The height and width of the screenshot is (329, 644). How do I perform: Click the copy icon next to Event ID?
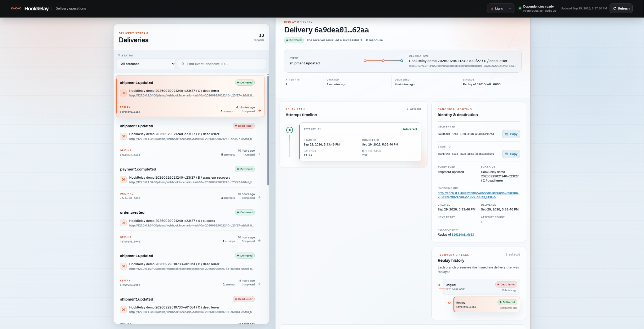[x=507, y=154]
